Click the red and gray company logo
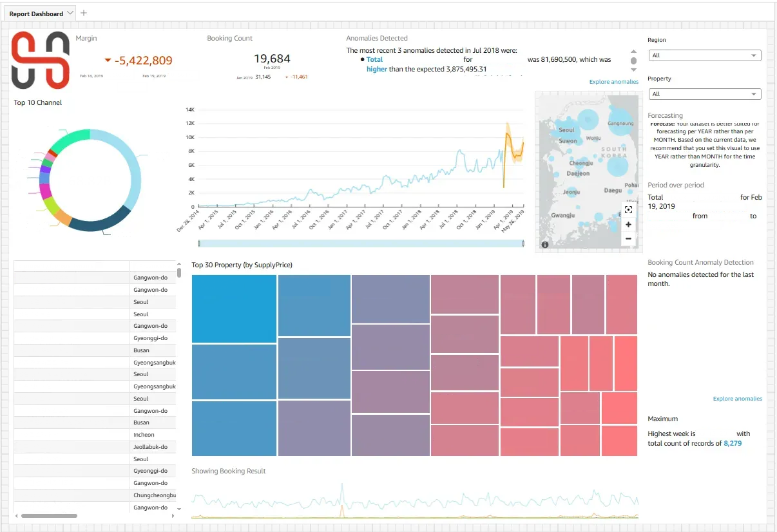This screenshot has width=777, height=532. point(40,60)
